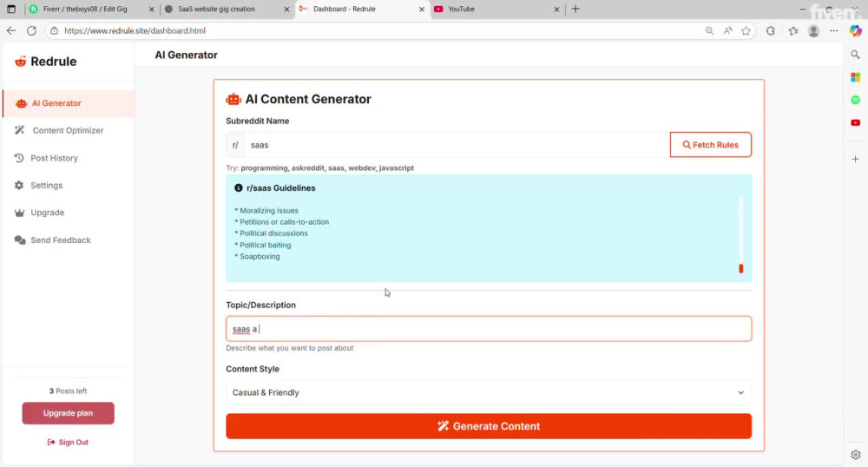Click the Edge sidebar search icon

(x=855, y=54)
